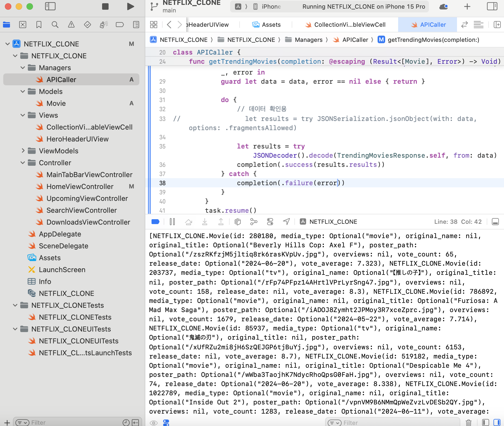Click the Step Over button
The width and height of the screenshot is (504, 426).
189,222
